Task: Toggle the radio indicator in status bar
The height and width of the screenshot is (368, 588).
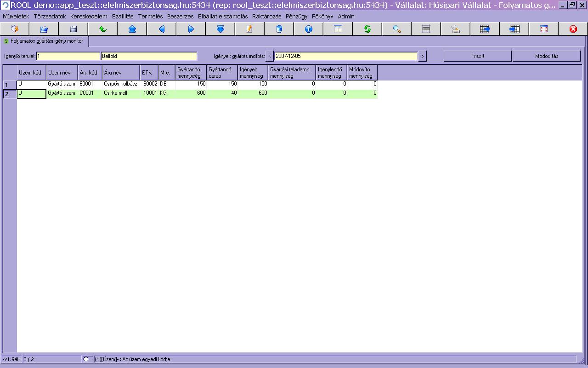Action: coord(86,359)
